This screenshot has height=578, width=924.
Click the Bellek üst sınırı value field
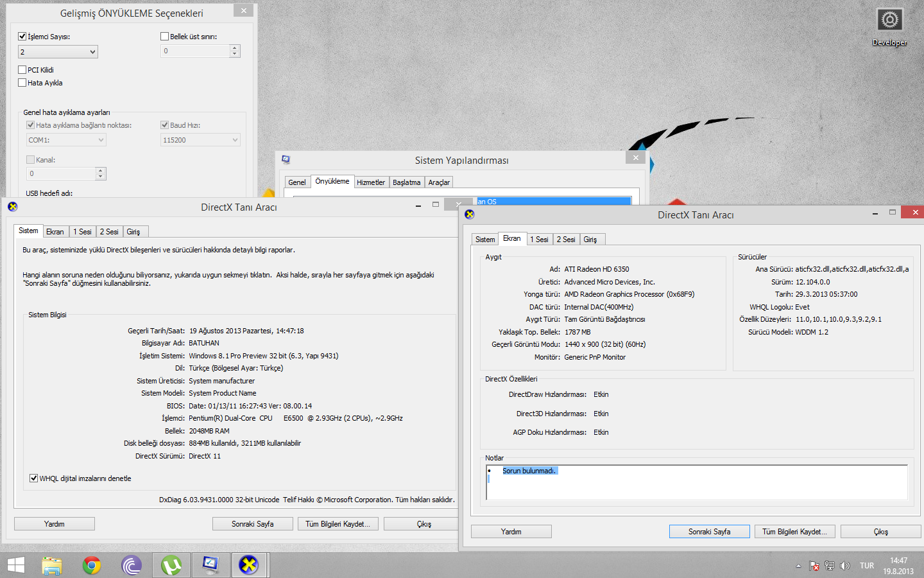coord(195,51)
